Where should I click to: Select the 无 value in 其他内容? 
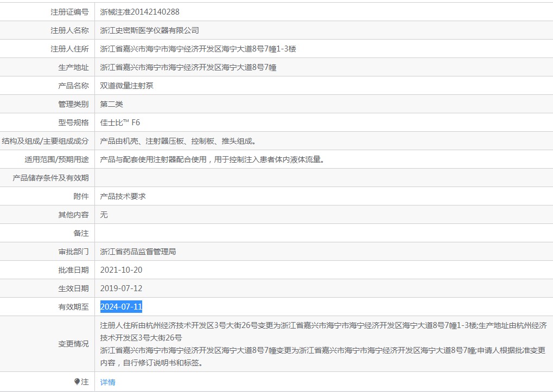(x=104, y=215)
